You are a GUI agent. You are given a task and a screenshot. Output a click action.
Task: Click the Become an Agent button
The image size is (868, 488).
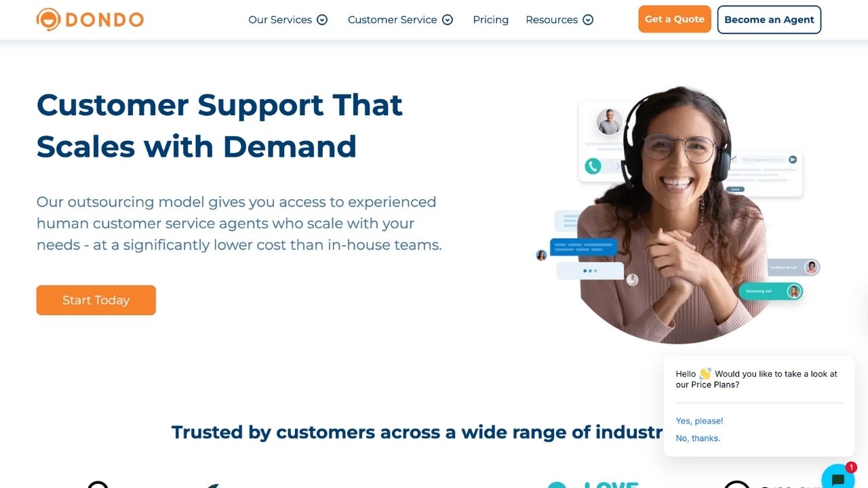769,20
